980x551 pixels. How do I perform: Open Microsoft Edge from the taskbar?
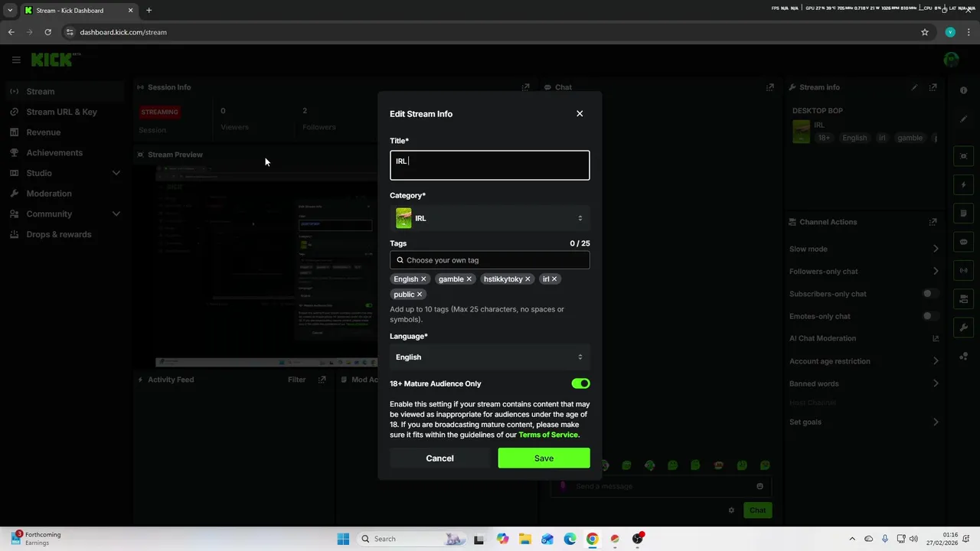570,539
